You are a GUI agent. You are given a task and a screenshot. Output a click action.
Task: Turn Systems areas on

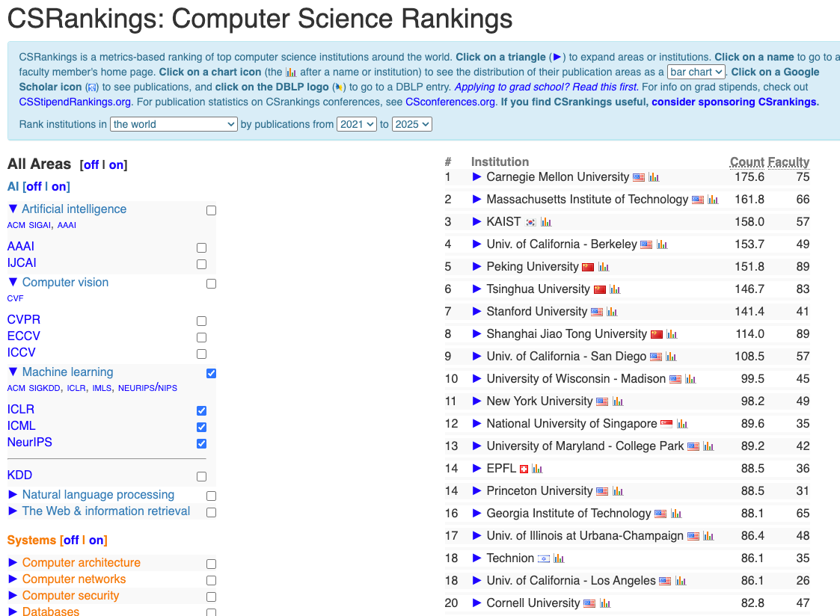tap(96, 540)
